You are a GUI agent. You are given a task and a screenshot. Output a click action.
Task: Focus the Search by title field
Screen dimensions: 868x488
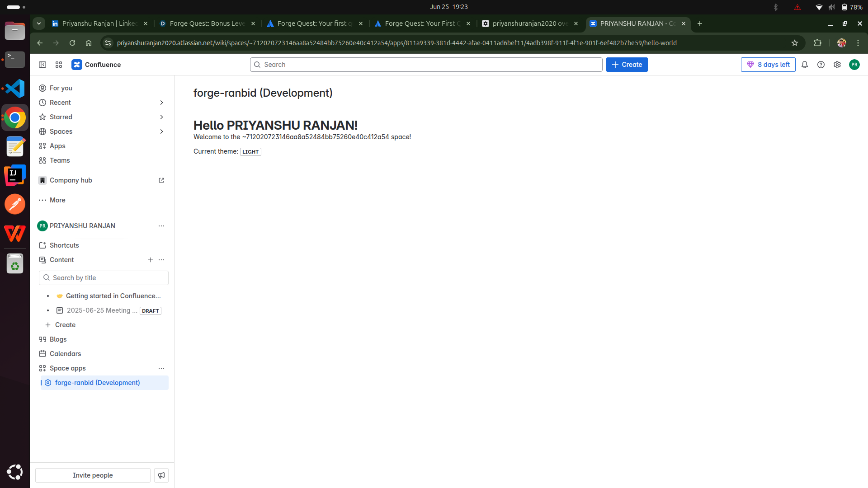coord(104,278)
